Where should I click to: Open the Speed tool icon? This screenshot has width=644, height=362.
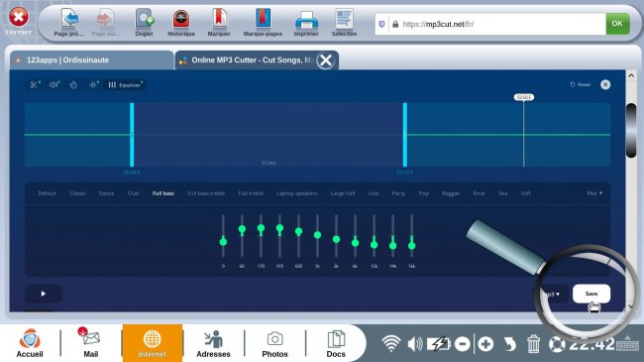tap(73, 84)
